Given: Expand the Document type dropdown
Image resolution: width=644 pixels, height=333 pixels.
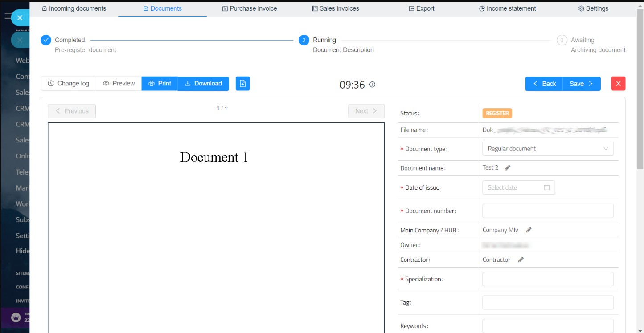Looking at the screenshot, I should click(x=548, y=149).
